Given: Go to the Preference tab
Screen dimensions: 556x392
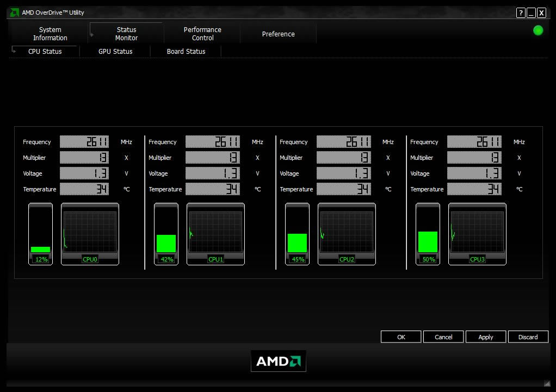Looking at the screenshot, I should click(279, 34).
